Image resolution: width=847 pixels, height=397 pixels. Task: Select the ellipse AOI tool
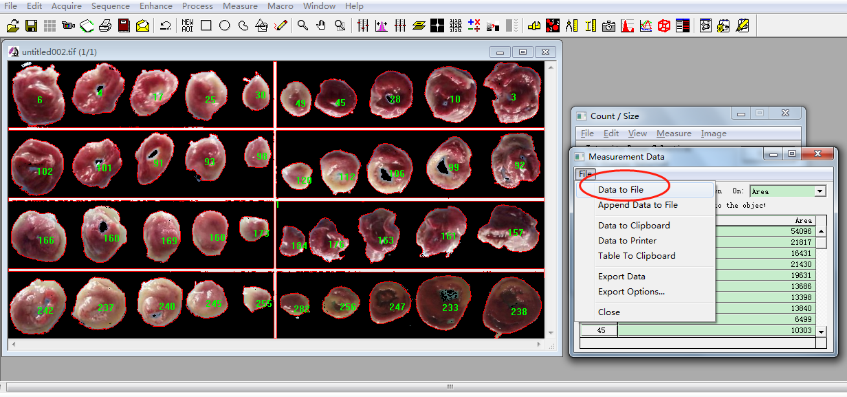pos(224,25)
